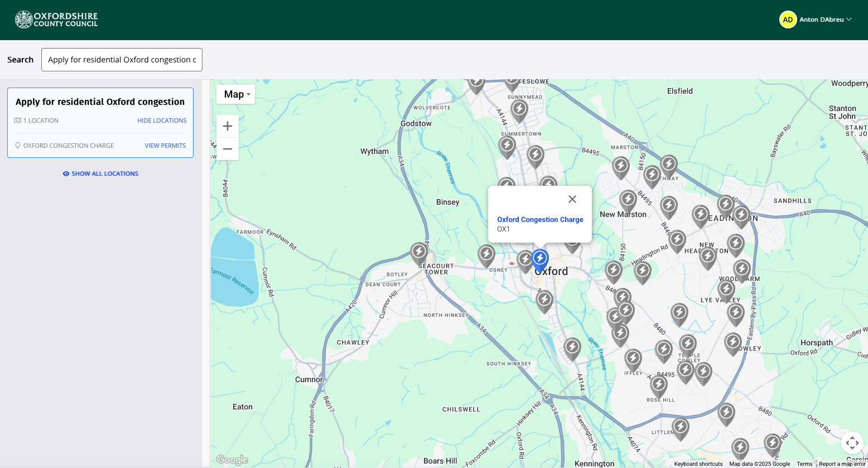
Task: Show all locations with eye toggle
Action: pyautogui.click(x=100, y=173)
